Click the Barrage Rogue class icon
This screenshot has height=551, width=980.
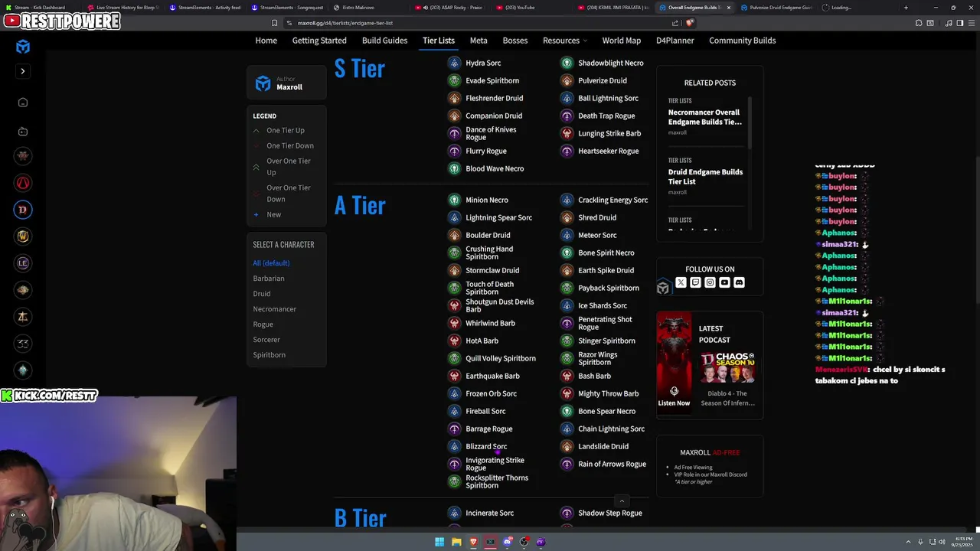(x=454, y=429)
